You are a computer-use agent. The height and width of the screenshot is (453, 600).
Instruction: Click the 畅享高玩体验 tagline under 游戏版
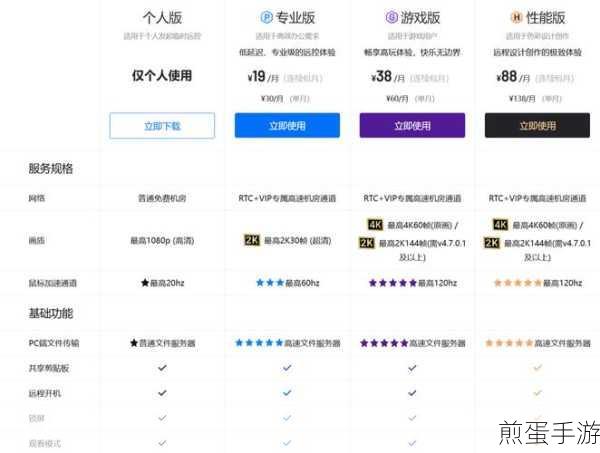click(x=412, y=52)
